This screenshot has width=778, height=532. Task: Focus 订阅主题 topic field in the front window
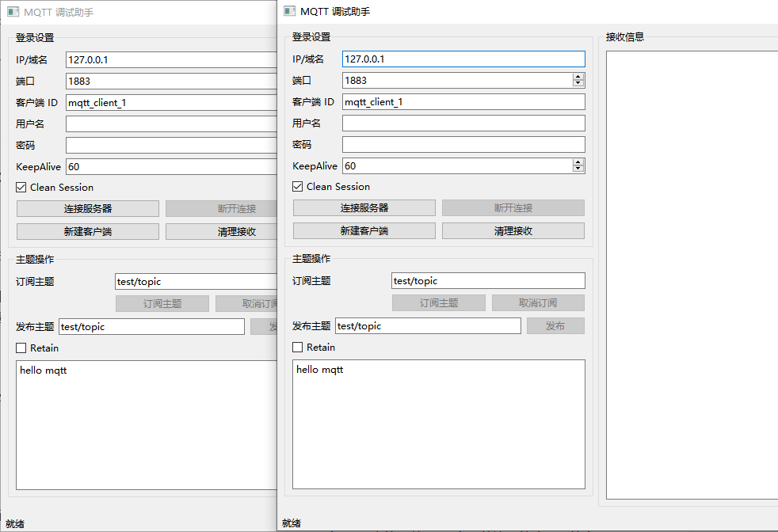488,280
